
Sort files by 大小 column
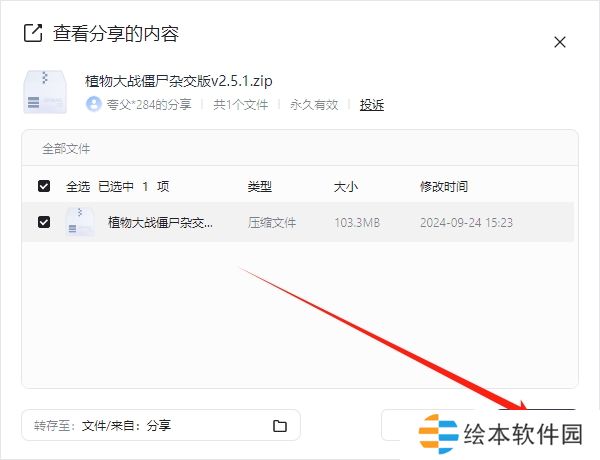(346, 186)
